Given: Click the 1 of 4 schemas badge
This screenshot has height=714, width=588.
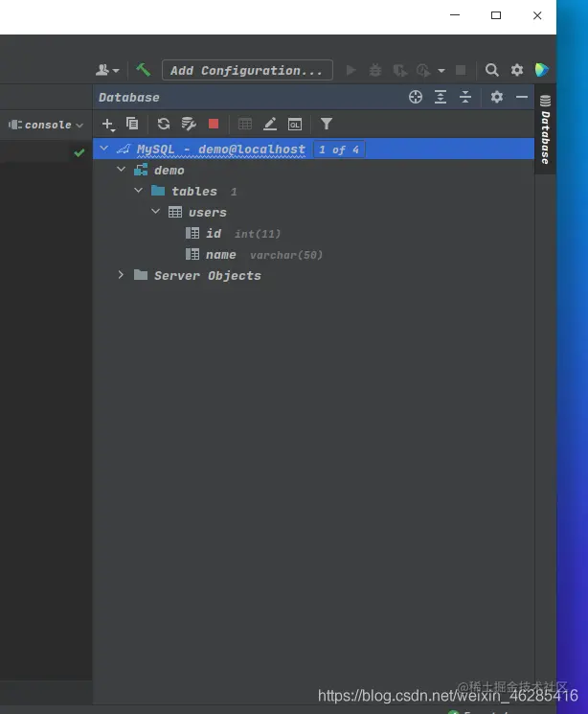Looking at the screenshot, I should [x=339, y=150].
